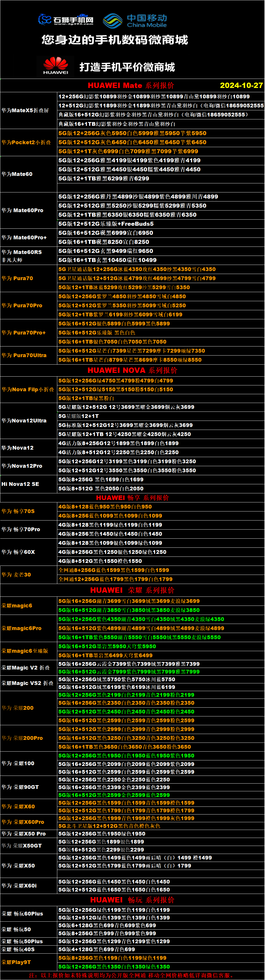Click the HUAWEI 畅享 系列报价 header
The height and width of the screenshot is (980, 265).
pos(132,498)
